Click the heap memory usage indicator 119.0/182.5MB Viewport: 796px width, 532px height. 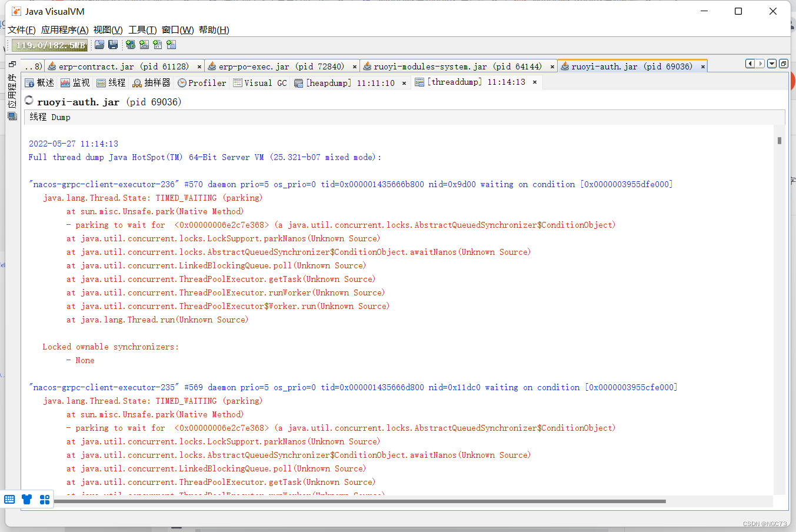[50, 45]
